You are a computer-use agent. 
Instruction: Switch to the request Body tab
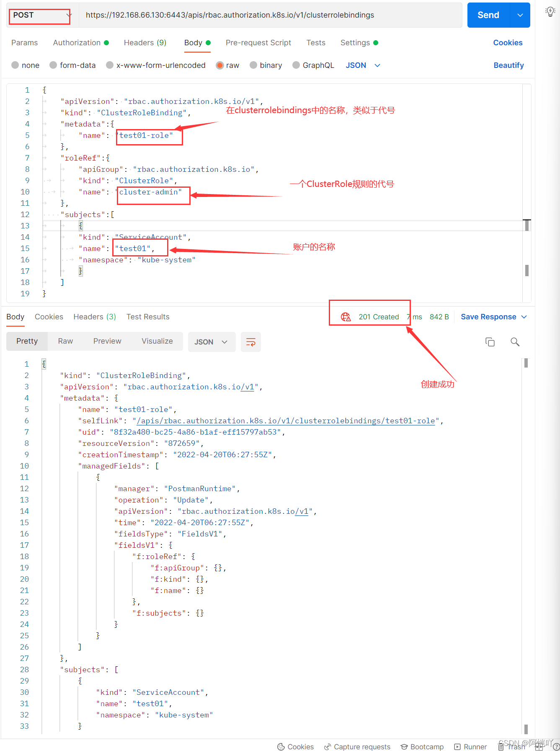pos(197,43)
